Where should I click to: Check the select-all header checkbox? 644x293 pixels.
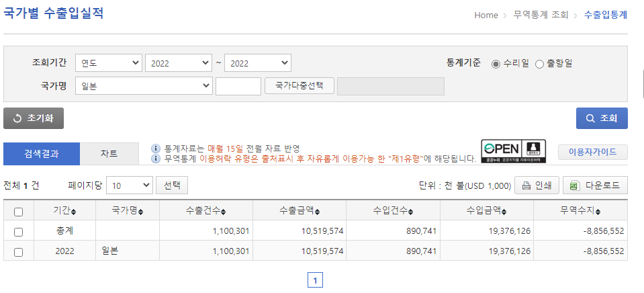(x=19, y=212)
